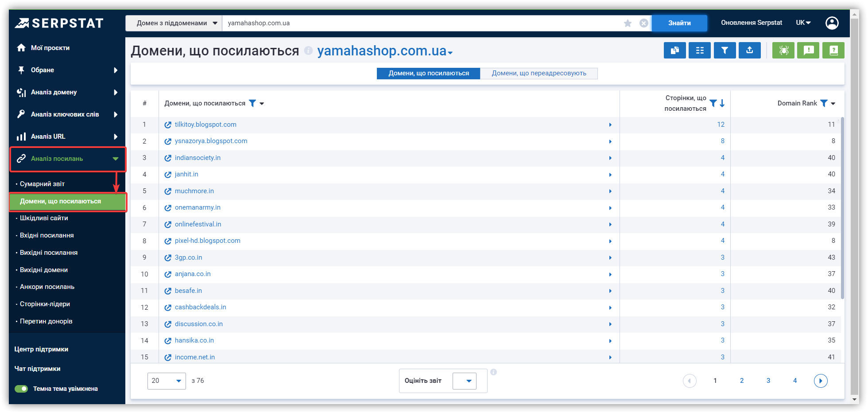Sort by referring pages descending arrow

722,103
